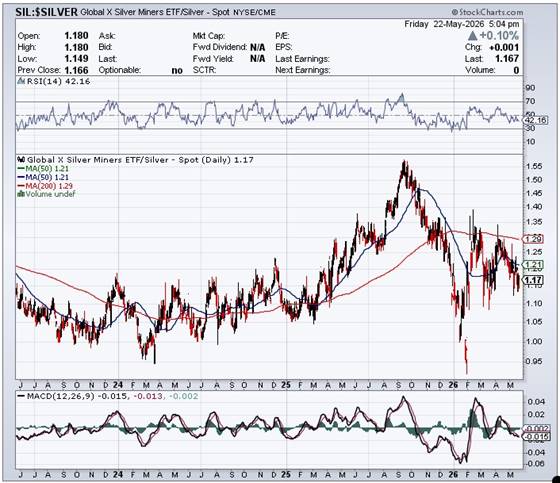Image resolution: width=560 pixels, height=483 pixels.
Task: Click the Next Earnings label
Action: pyautogui.click(x=302, y=70)
